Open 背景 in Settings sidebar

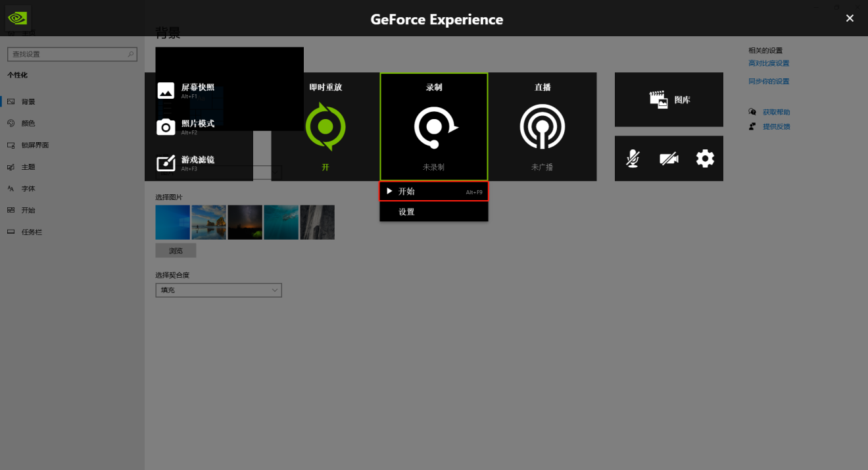pyautogui.click(x=72, y=101)
